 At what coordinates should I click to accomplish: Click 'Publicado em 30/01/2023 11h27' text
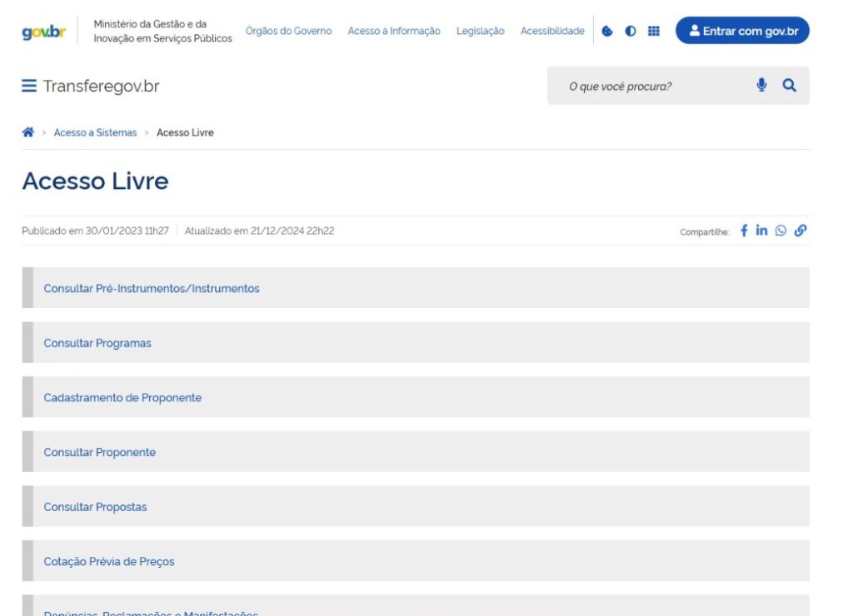tap(95, 231)
